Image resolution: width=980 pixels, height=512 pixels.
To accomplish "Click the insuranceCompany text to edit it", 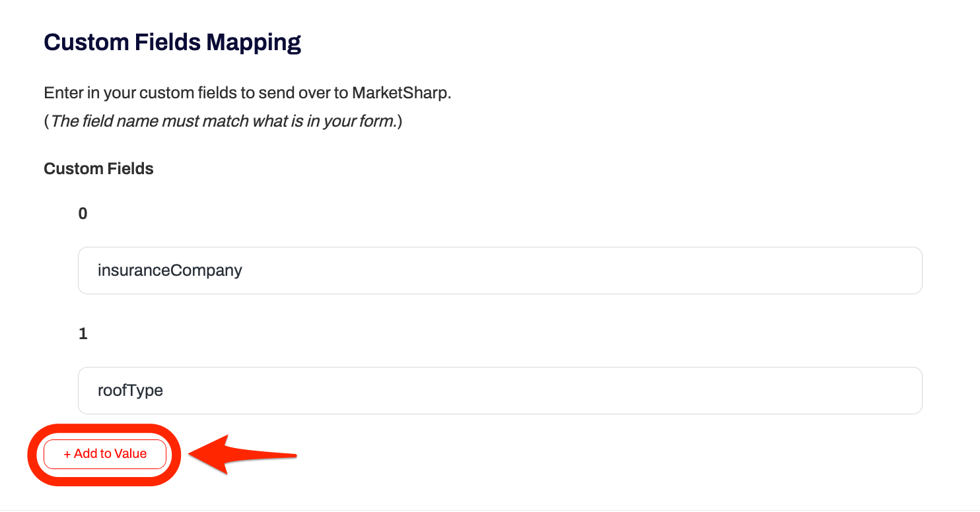I will (x=169, y=271).
